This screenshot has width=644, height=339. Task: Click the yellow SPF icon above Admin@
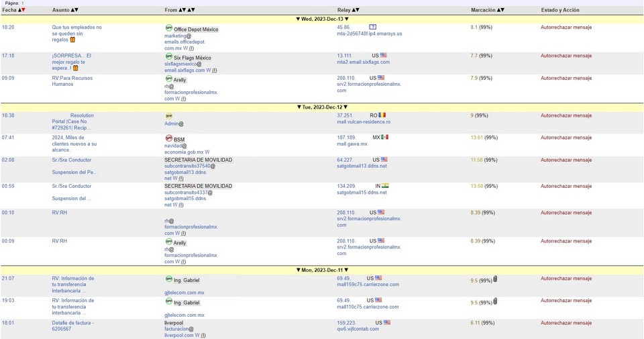168,115
